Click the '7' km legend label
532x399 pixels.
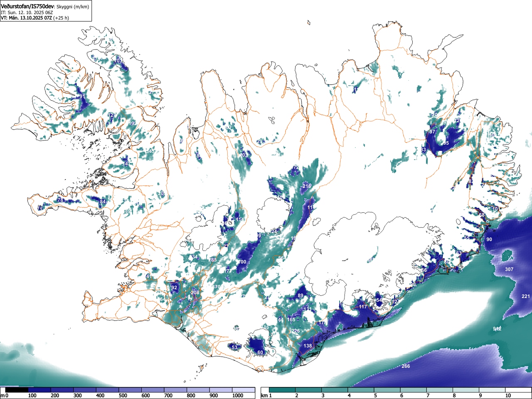[428, 396]
